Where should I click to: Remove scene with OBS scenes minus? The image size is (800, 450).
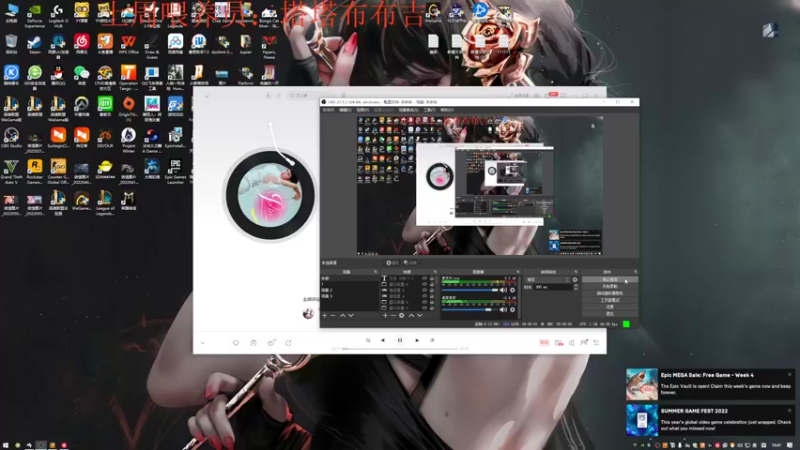tap(333, 315)
